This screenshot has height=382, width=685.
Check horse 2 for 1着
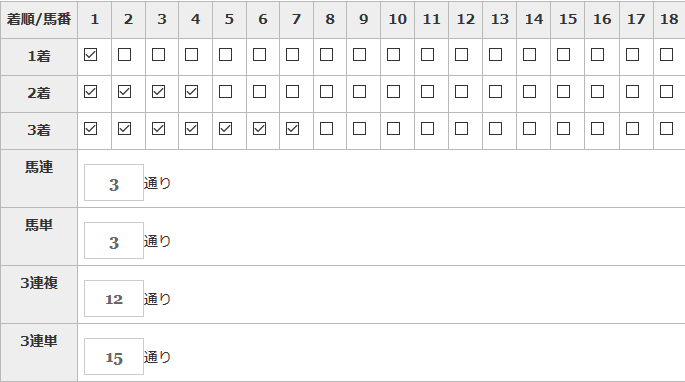click(x=125, y=55)
